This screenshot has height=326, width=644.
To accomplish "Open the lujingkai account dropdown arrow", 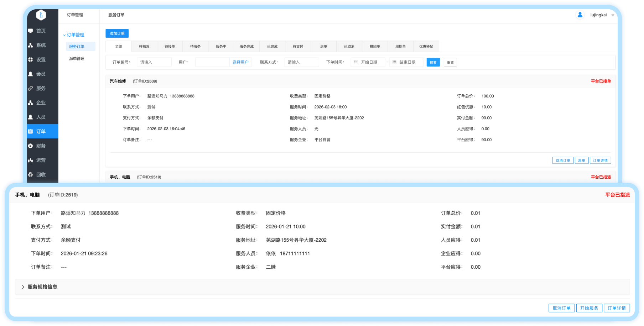I will pos(613,15).
